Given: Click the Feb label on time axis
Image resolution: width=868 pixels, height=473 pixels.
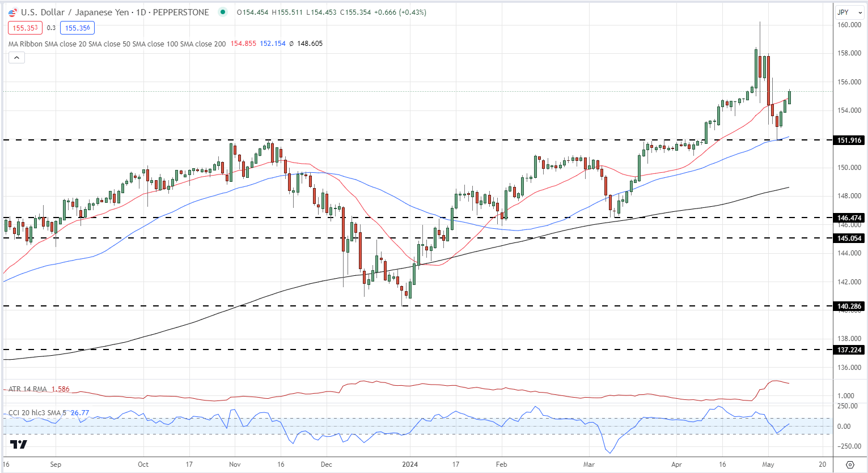Looking at the screenshot, I should click(501, 465).
